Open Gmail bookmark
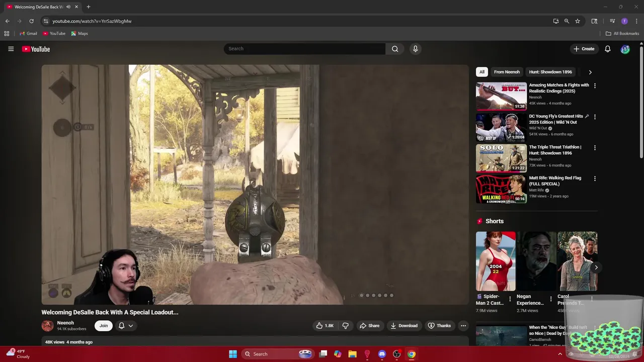This screenshot has height=362, width=644. (x=28, y=34)
